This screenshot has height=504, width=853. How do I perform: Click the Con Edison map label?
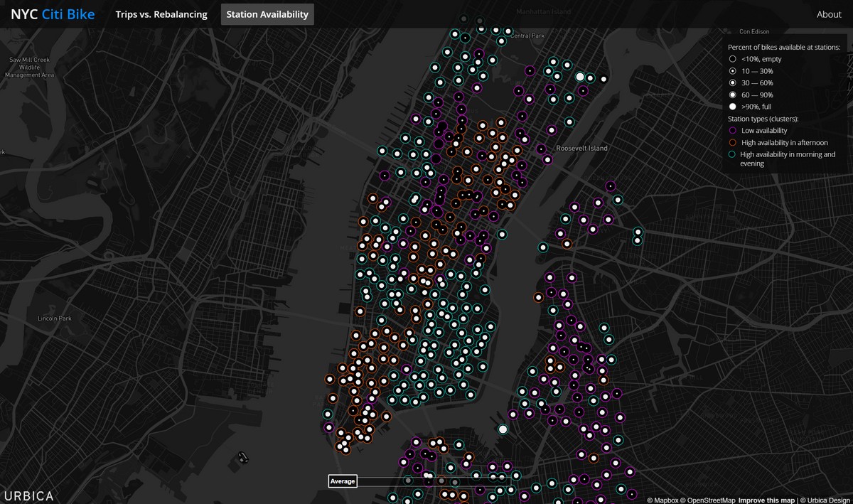(754, 31)
